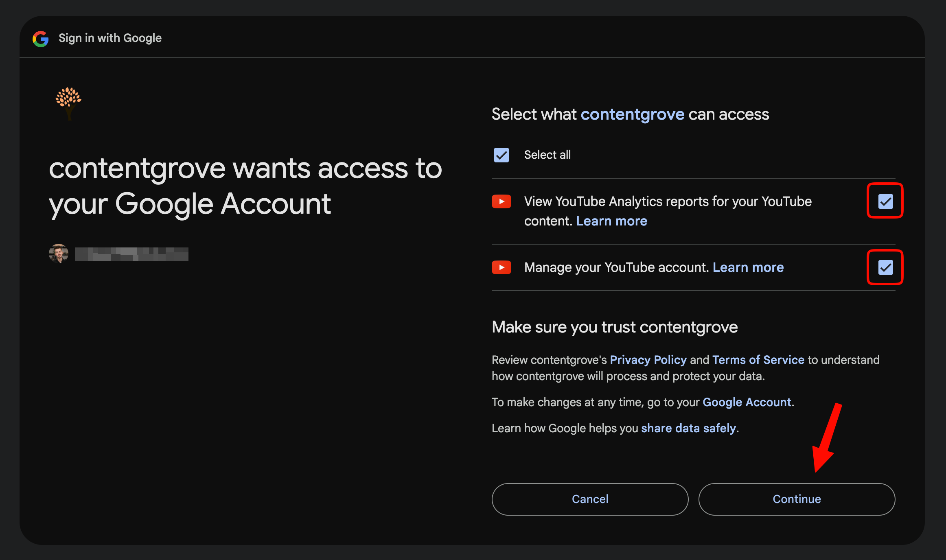
Task: Go to the Google Account link
Action: 747,402
